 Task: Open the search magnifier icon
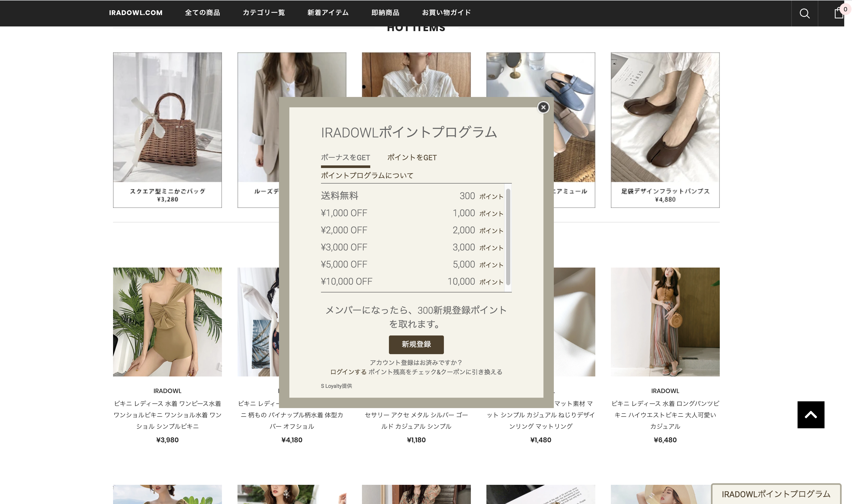click(805, 13)
